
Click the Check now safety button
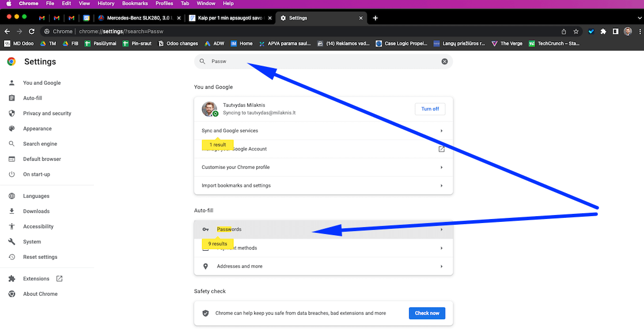(x=427, y=313)
